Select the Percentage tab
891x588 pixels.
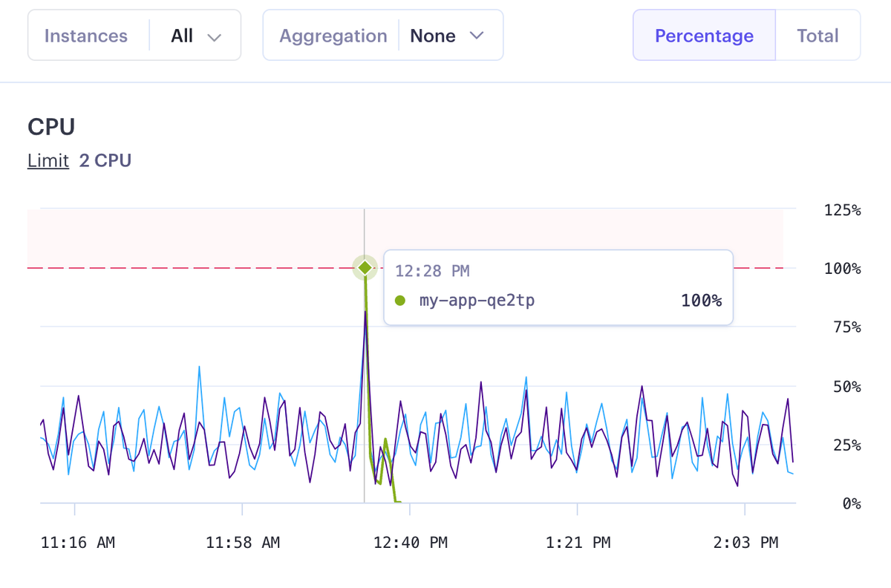(x=703, y=35)
